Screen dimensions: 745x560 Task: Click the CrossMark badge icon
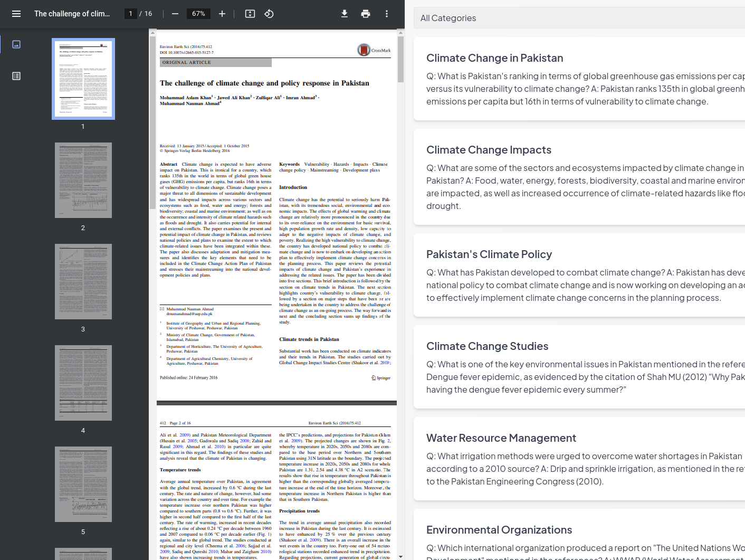[x=364, y=50]
